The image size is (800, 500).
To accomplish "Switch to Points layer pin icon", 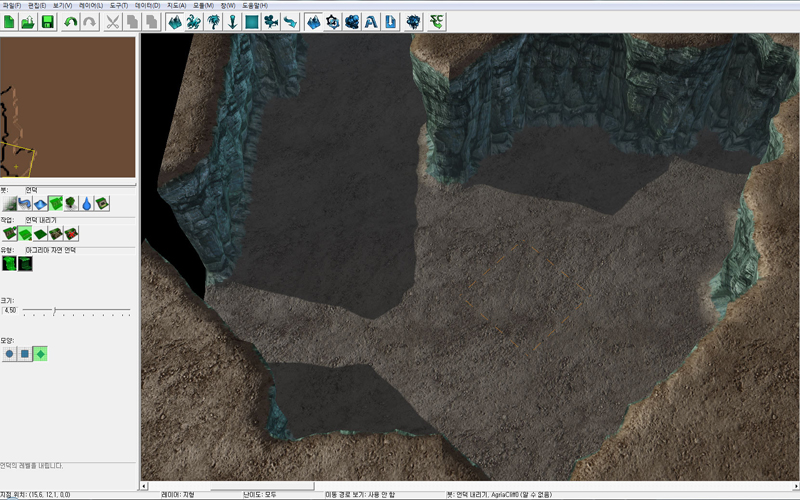I will click(x=233, y=22).
